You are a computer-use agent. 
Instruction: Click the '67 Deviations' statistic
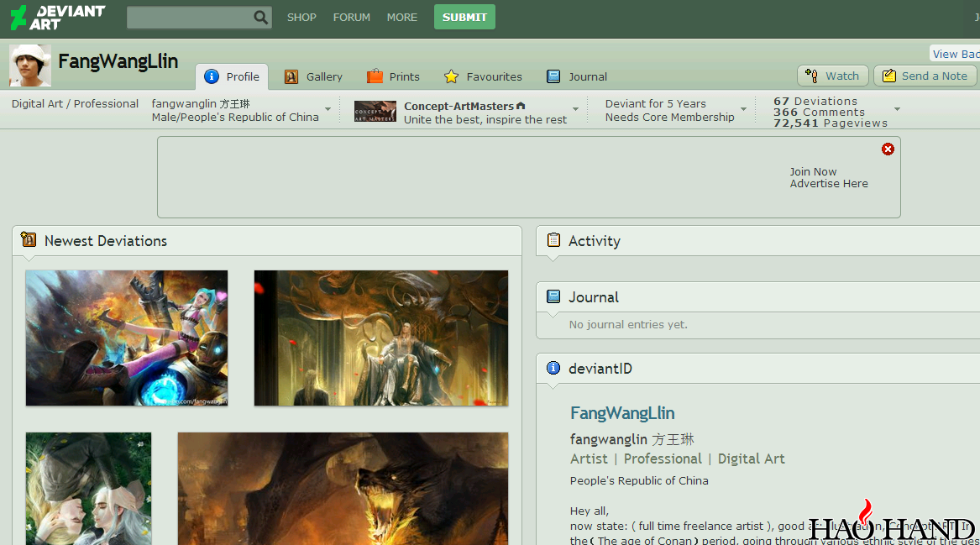(x=815, y=102)
